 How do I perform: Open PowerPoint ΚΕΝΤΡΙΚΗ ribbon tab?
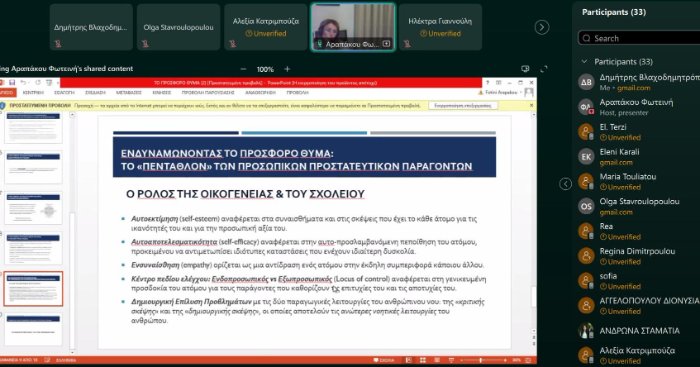33,92
